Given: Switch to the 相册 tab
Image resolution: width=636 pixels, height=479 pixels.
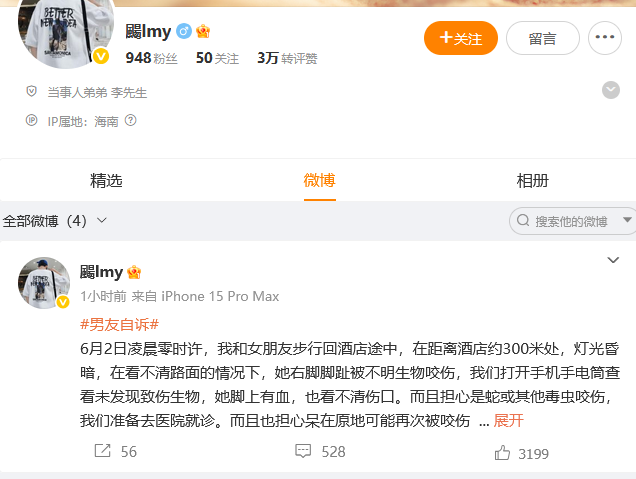Looking at the screenshot, I should pyautogui.click(x=533, y=180).
